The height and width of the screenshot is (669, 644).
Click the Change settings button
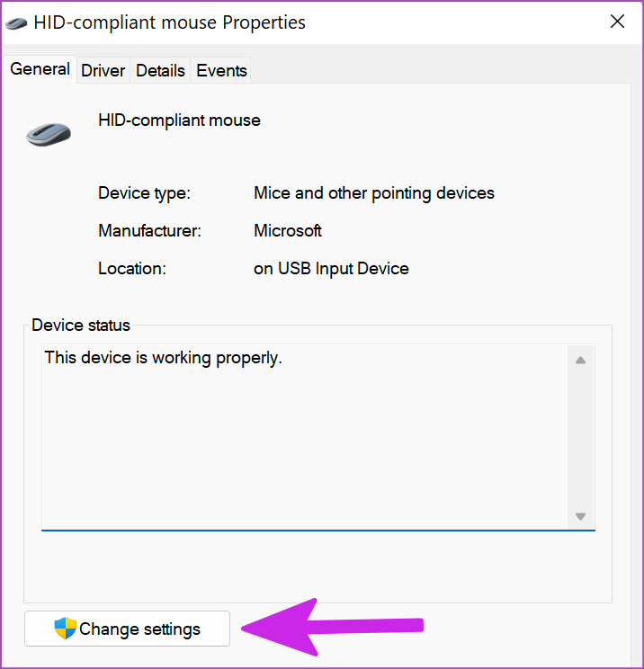pos(127,629)
